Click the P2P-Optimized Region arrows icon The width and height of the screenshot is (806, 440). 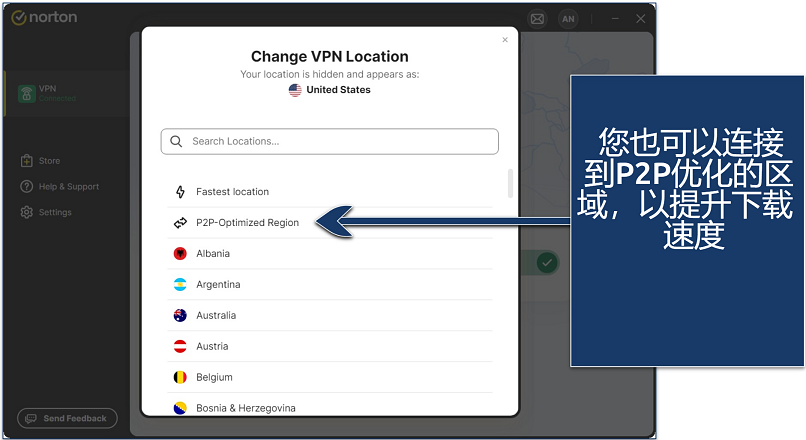(x=180, y=223)
